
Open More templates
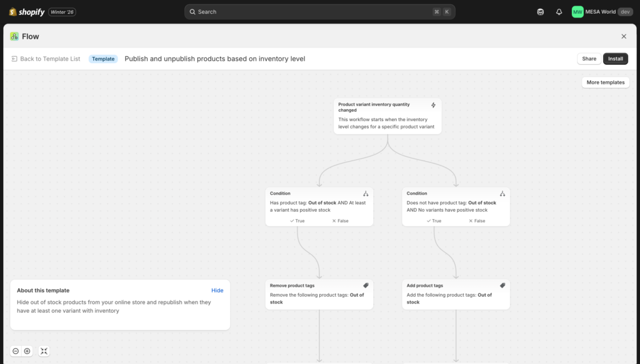coord(605,82)
